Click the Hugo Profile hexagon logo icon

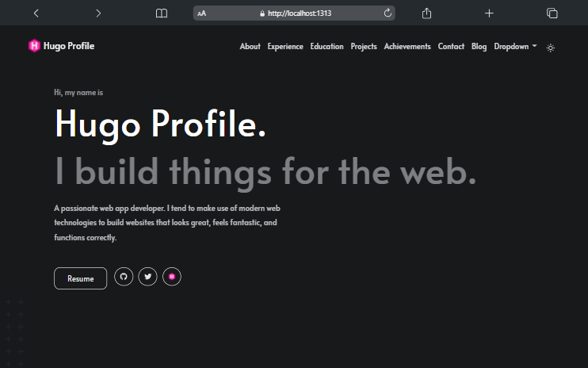coord(34,46)
